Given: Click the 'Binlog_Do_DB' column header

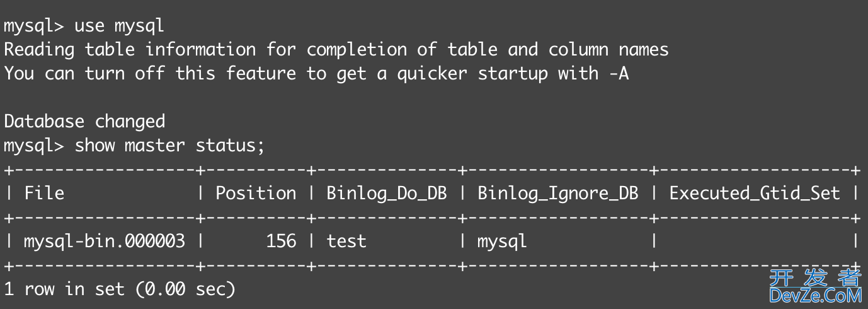Looking at the screenshot, I should (386, 193).
